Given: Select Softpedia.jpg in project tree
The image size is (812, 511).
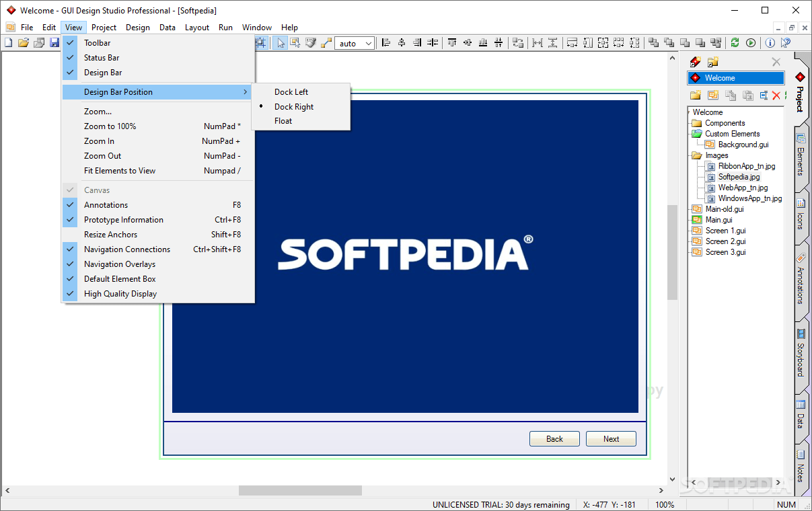Looking at the screenshot, I should (x=739, y=177).
